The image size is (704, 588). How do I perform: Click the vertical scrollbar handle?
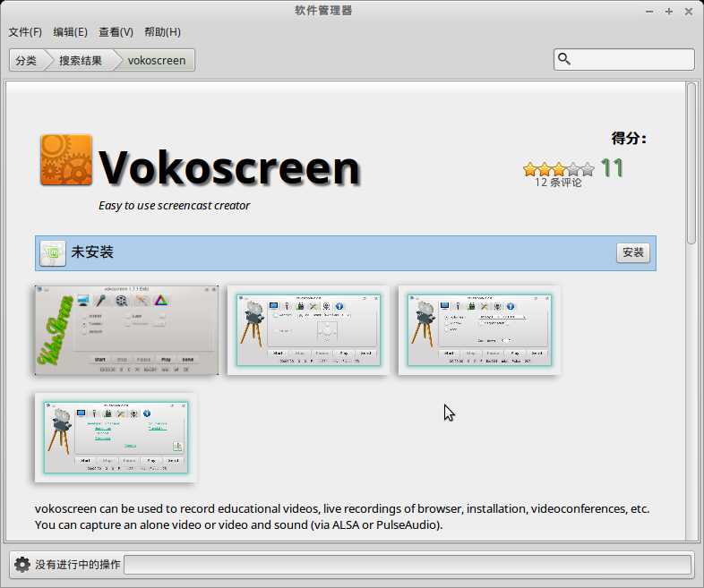(x=691, y=163)
